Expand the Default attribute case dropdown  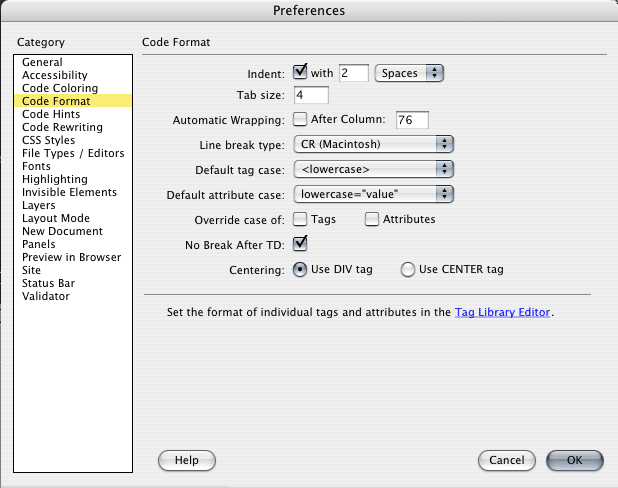point(374,194)
